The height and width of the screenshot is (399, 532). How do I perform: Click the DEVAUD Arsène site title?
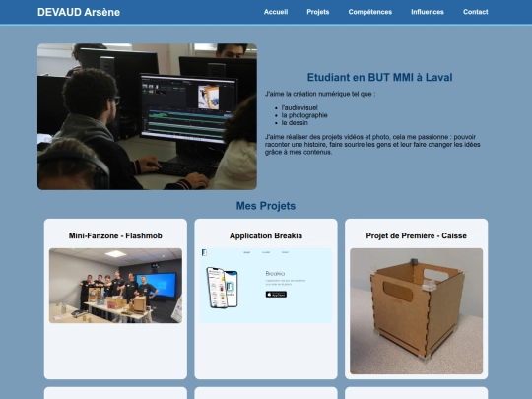(x=79, y=12)
